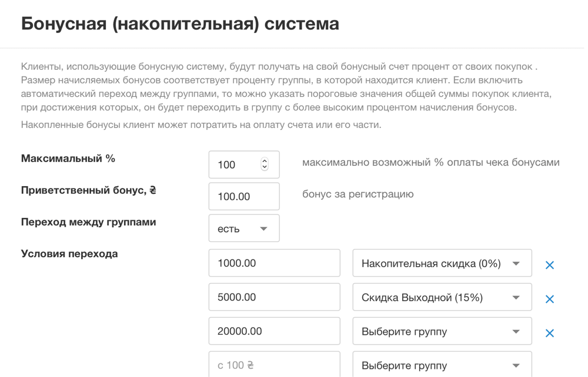
Task: Edit the 1000.00 threshold field
Action: pyautogui.click(x=274, y=264)
